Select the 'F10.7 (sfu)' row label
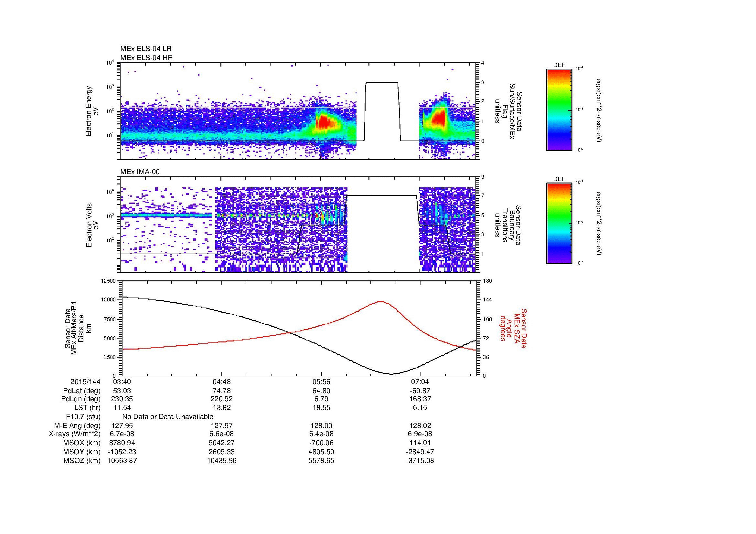756x534 pixels. tap(83, 417)
